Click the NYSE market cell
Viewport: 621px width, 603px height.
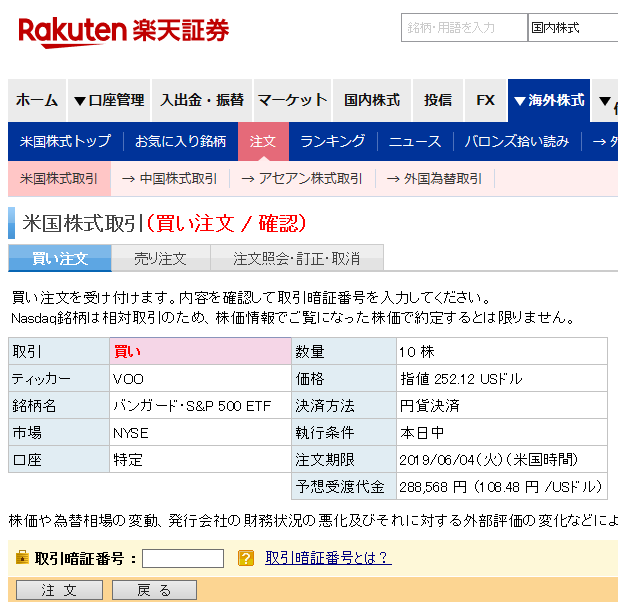pos(200,433)
